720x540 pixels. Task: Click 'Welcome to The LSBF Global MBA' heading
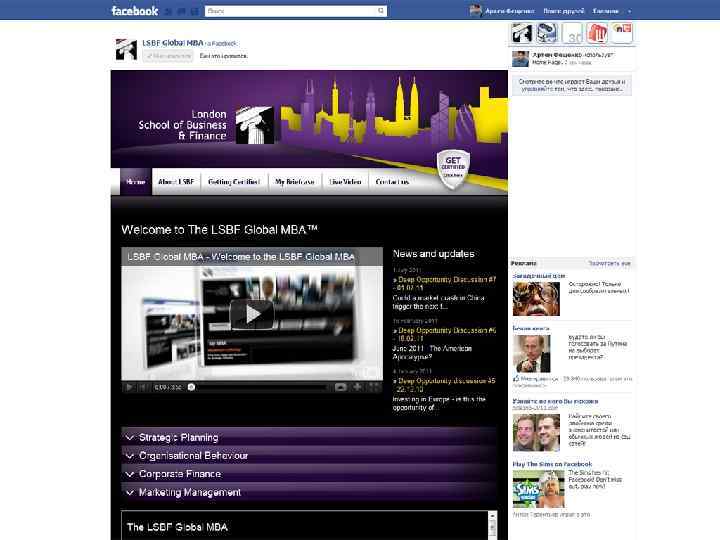click(219, 230)
